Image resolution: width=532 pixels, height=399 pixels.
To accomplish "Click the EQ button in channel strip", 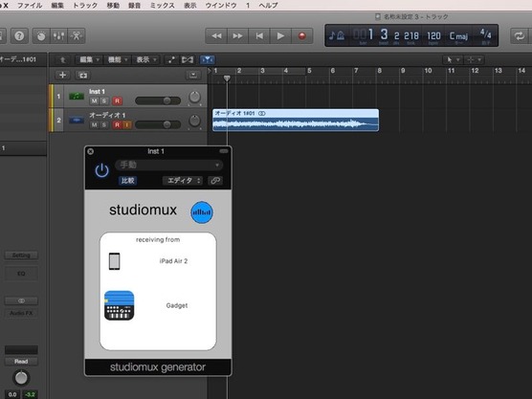I will coord(21,274).
